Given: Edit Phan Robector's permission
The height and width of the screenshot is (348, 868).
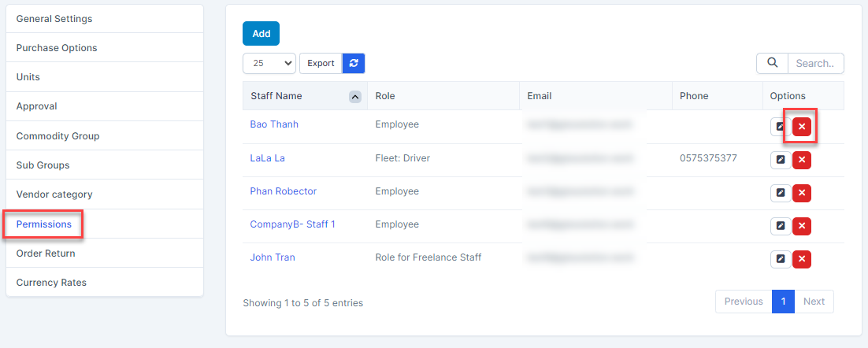Looking at the screenshot, I should tap(780, 194).
